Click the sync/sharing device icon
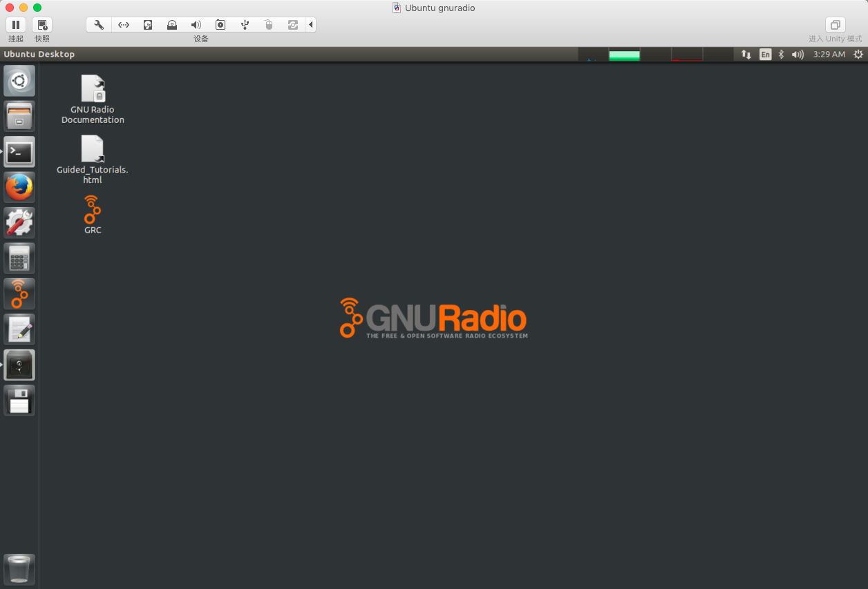 tap(293, 25)
